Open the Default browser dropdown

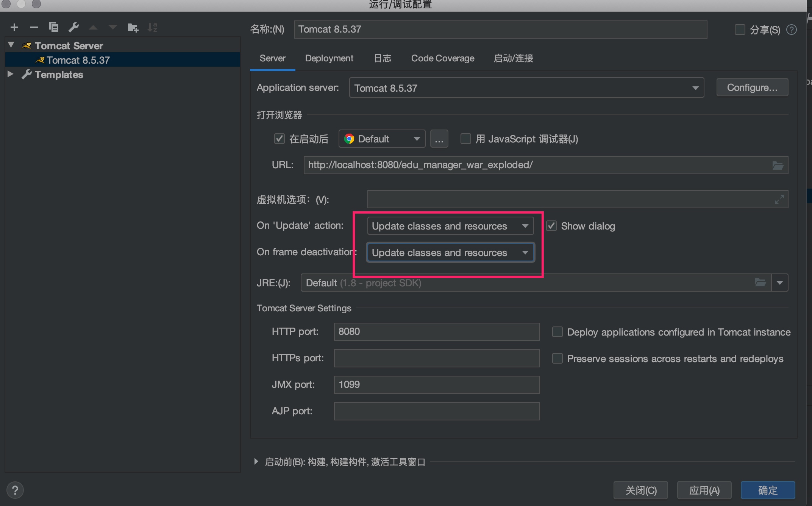(x=382, y=139)
